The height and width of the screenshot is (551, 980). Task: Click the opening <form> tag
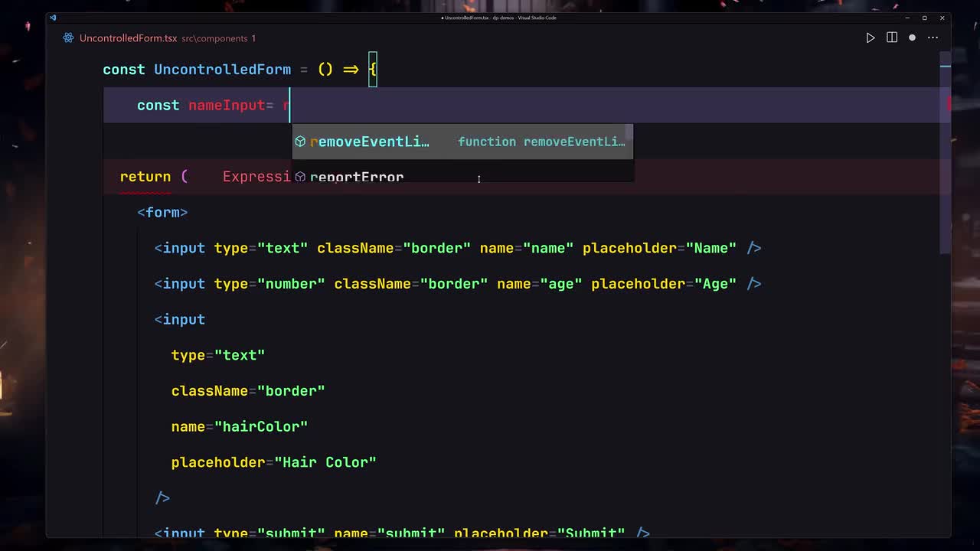tap(162, 213)
